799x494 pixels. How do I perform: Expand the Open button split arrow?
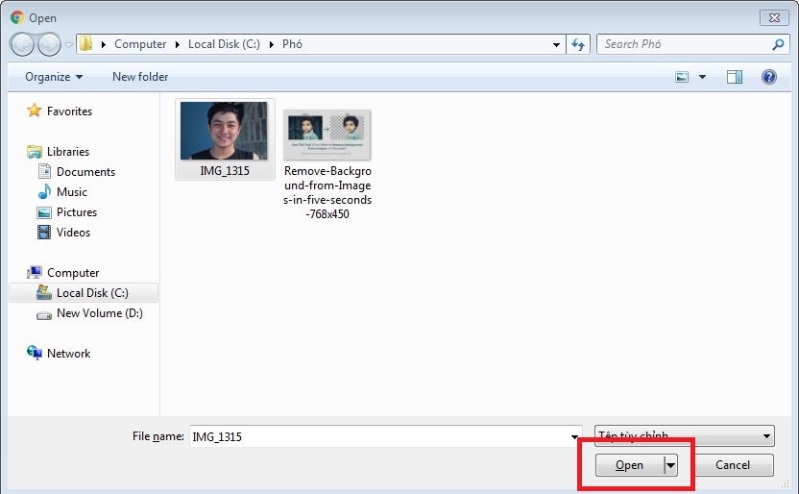click(x=671, y=465)
